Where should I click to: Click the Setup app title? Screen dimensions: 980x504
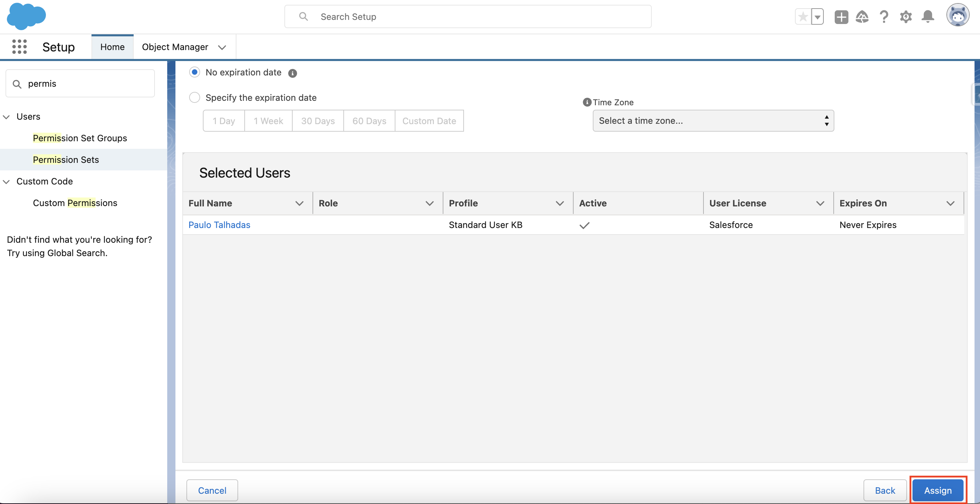(58, 47)
